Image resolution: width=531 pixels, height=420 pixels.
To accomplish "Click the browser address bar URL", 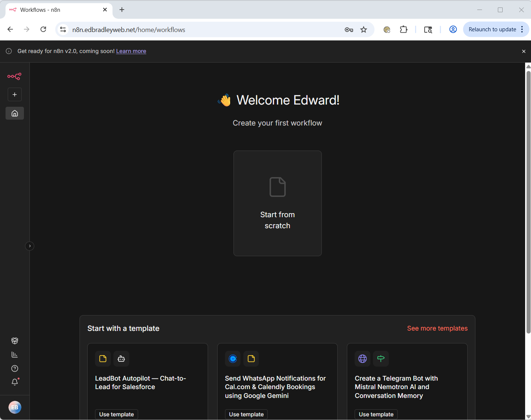I will [x=129, y=30].
